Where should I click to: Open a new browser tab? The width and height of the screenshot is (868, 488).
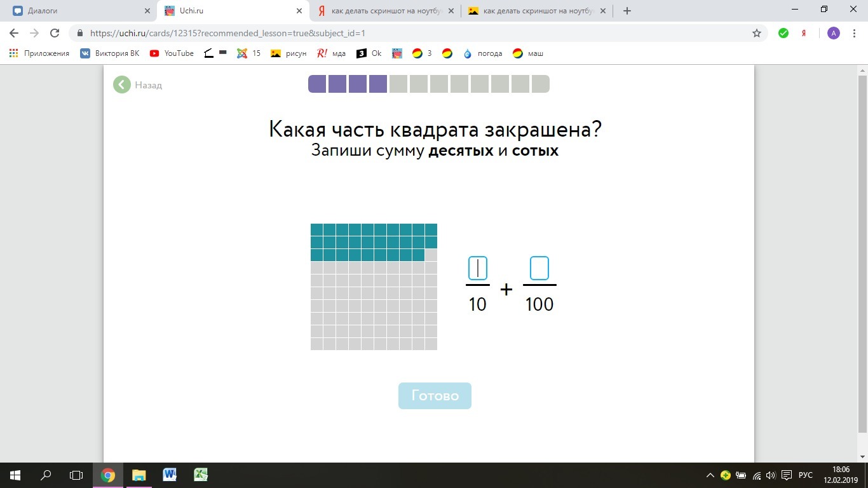(627, 11)
